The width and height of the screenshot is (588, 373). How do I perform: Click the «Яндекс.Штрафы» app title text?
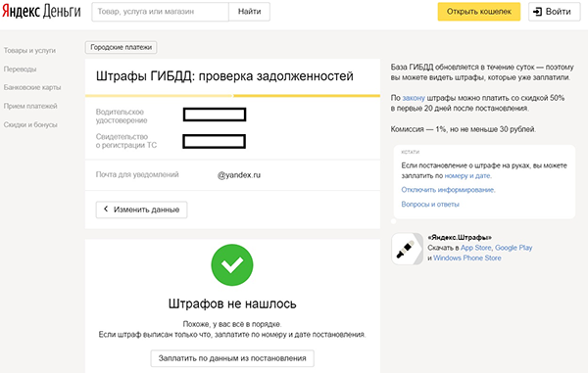coord(460,238)
